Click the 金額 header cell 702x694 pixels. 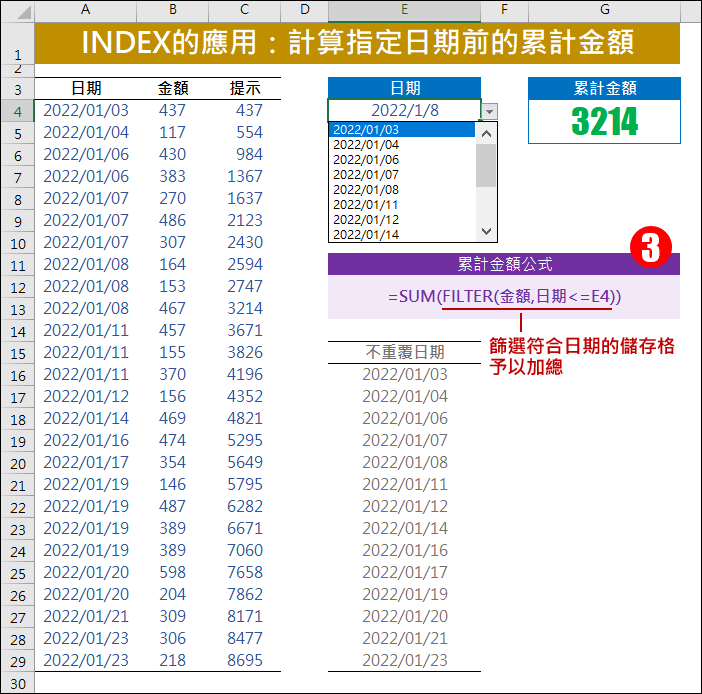(x=173, y=88)
